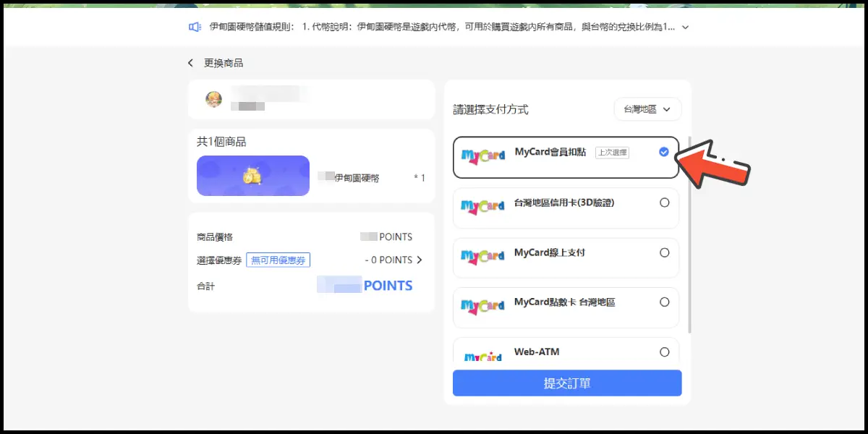868x434 pixels.
Task: Click the user avatar icon
Action: tap(213, 99)
